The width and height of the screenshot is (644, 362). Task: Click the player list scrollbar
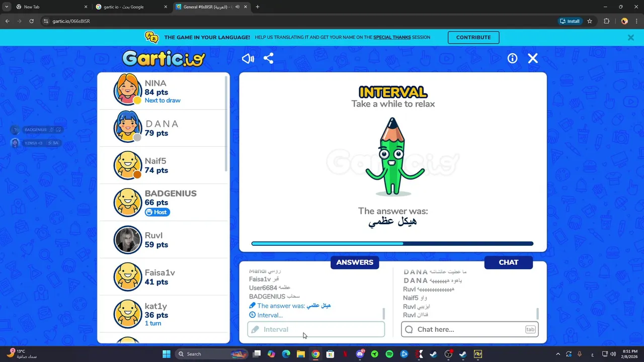point(226,123)
